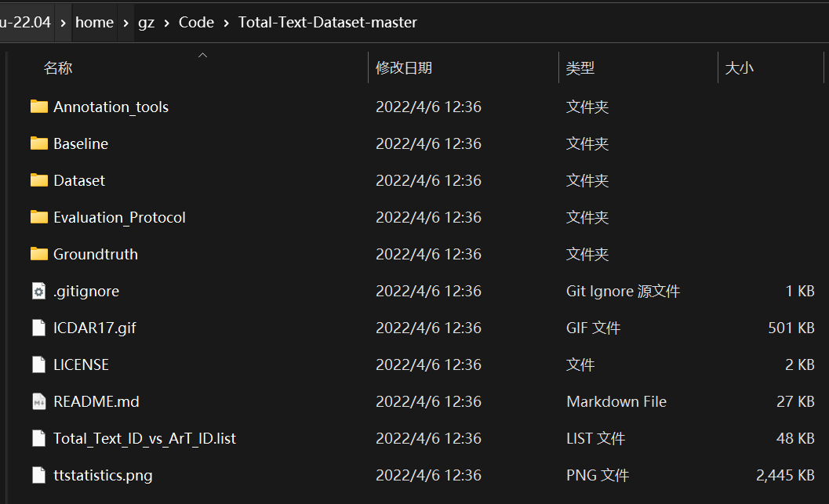Click the README.md markdown file icon
Image resolution: width=829 pixels, height=504 pixels.
[39, 401]
